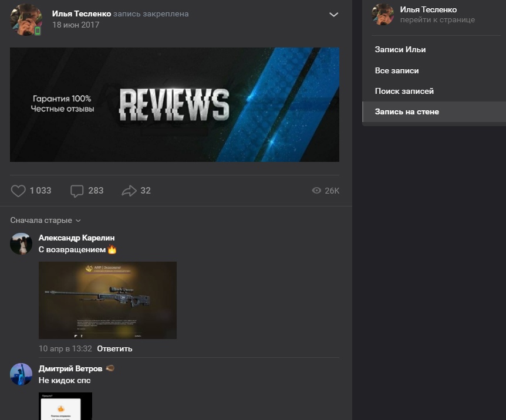
Task: Open Дмитрий Ветров's avatar
Action: click(21, 374)
